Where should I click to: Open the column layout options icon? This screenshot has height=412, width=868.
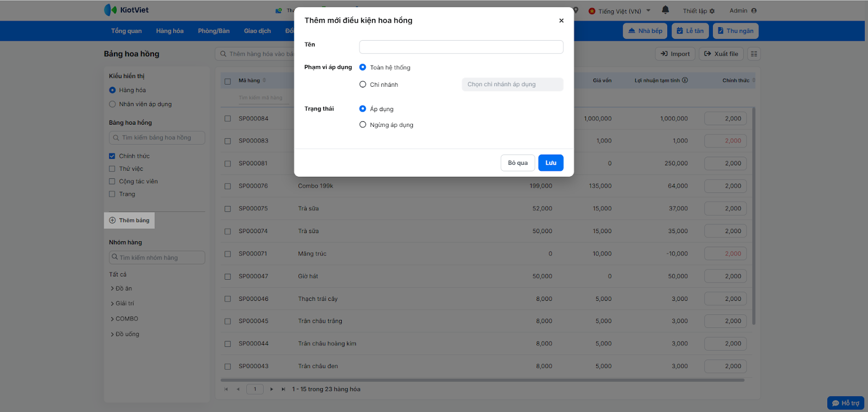754,54
